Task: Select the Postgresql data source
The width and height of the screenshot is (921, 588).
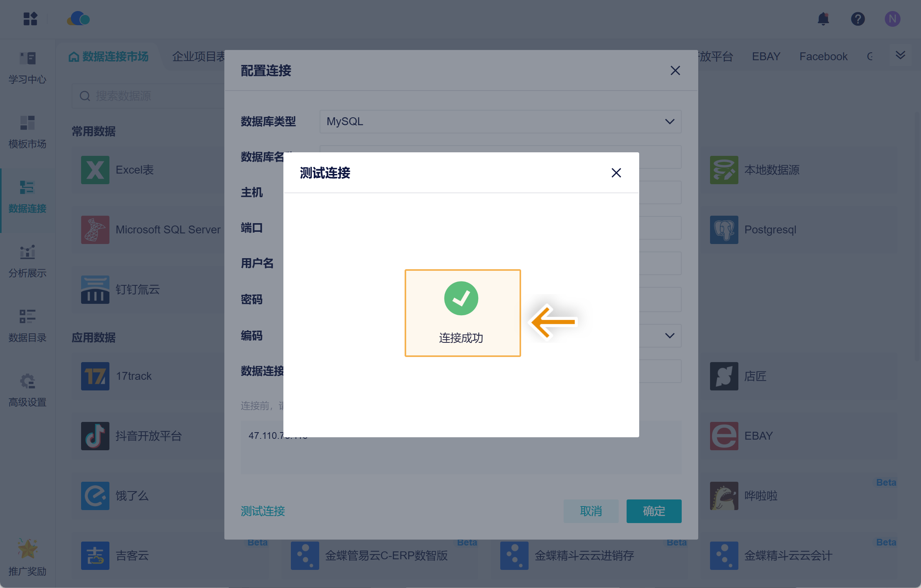Action: pos(723,230)
